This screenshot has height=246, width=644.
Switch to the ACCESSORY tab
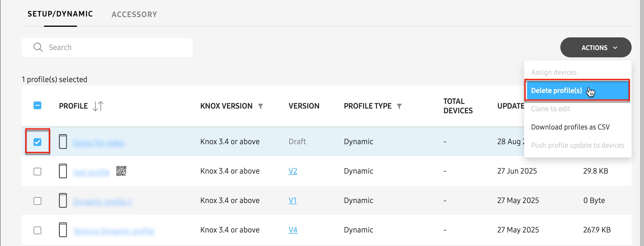coord(134,14)
